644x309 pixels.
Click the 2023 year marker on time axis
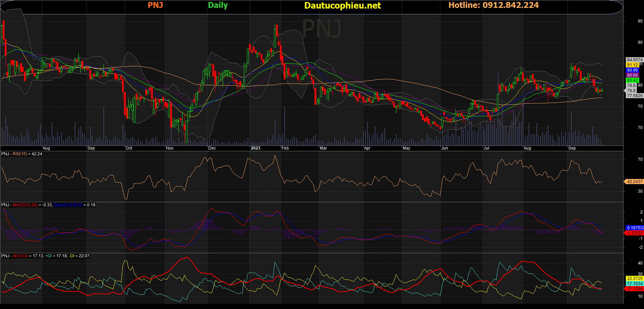point(255,148)
